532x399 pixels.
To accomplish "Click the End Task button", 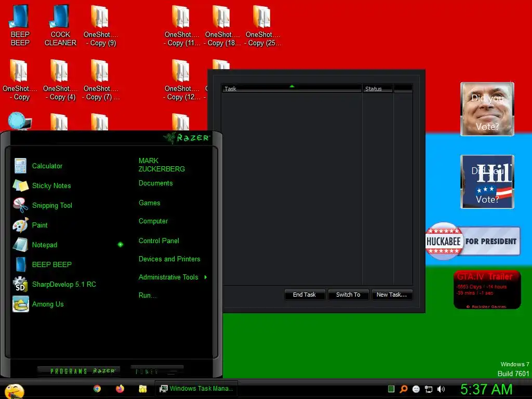I will tap(304, 295).
